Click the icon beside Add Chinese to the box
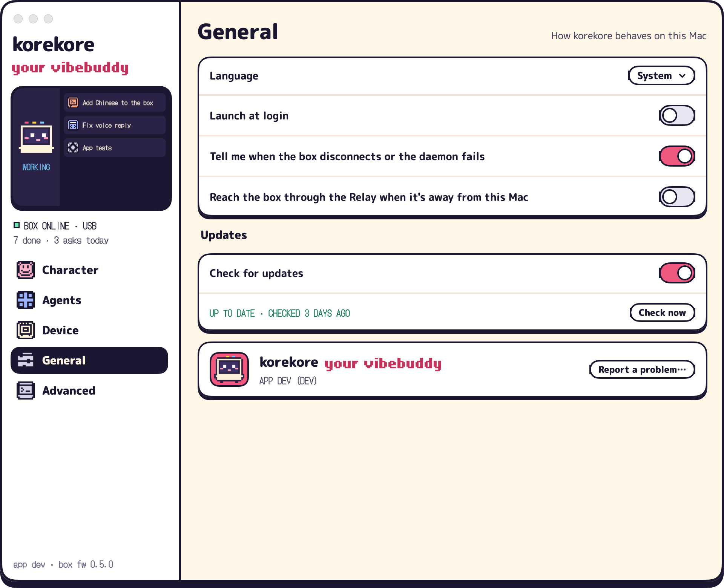The width and height of the screenshot is (724, 588). pos(73,103)
